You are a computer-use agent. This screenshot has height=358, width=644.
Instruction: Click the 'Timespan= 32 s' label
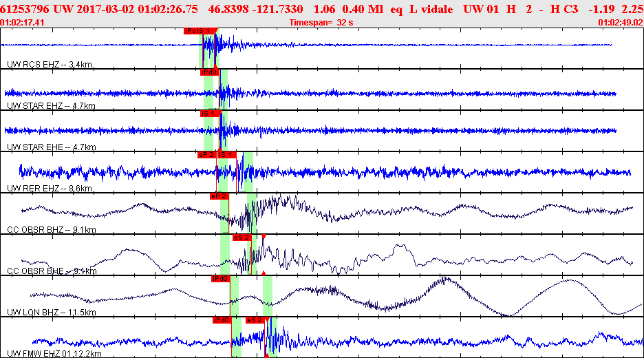click(321, 23)
